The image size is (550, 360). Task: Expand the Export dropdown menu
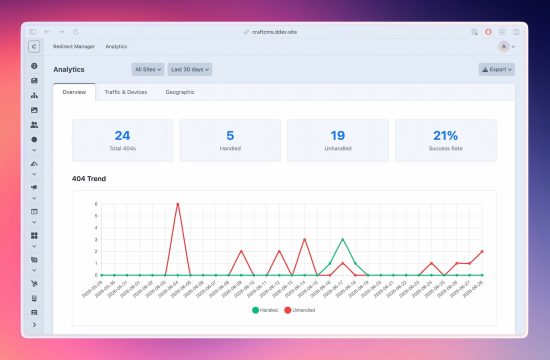(497, 69)
